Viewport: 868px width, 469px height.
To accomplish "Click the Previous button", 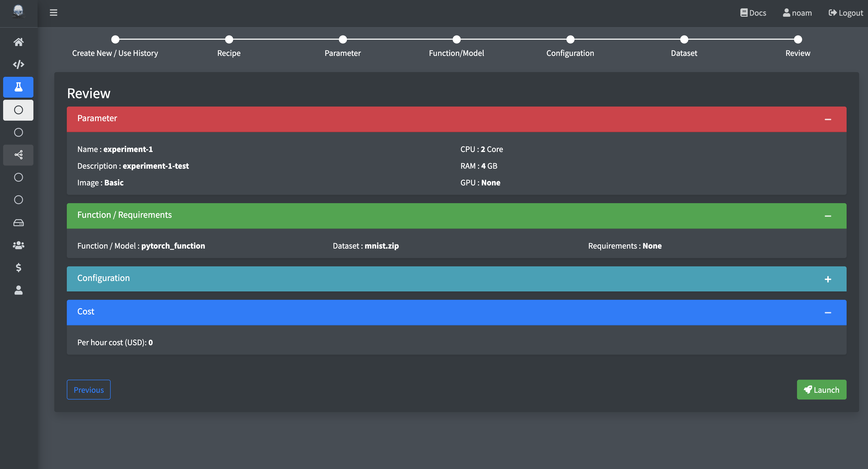I will 89,390.
